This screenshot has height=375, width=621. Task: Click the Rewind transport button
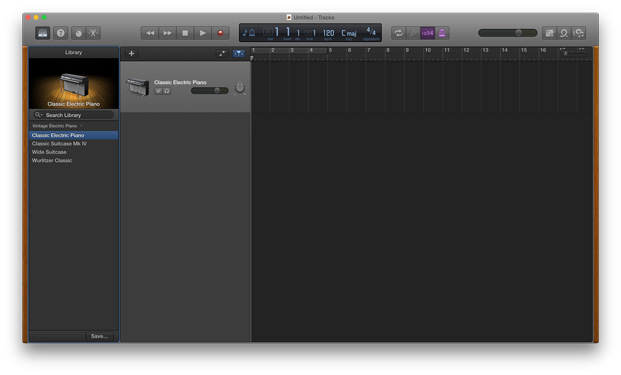150,33
